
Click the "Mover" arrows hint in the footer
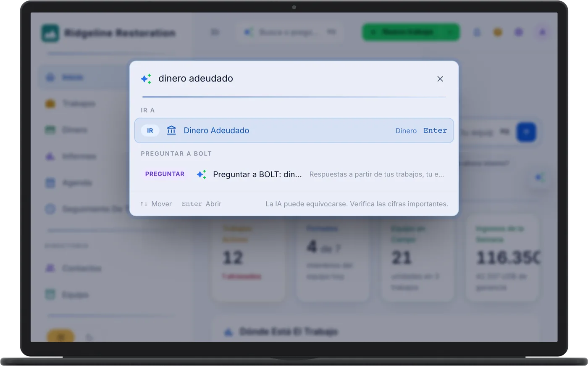pos(156,204)
